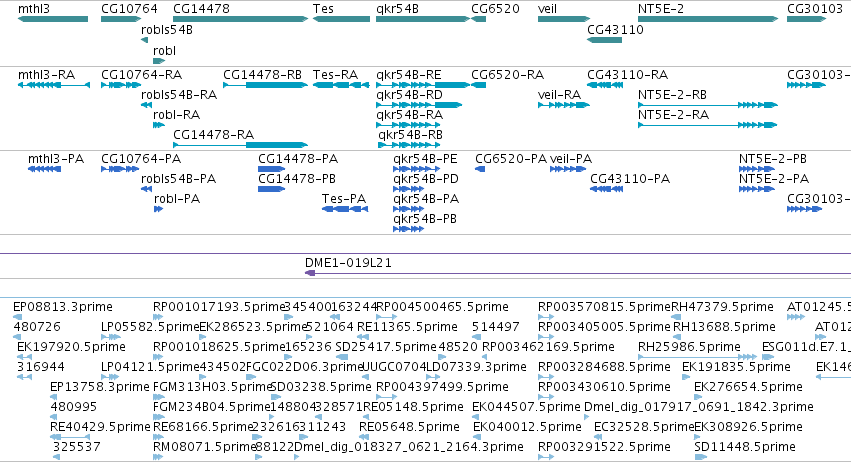851x462 pixels.
Task: Open protein CG14478-PA
Action: (272, 169)
